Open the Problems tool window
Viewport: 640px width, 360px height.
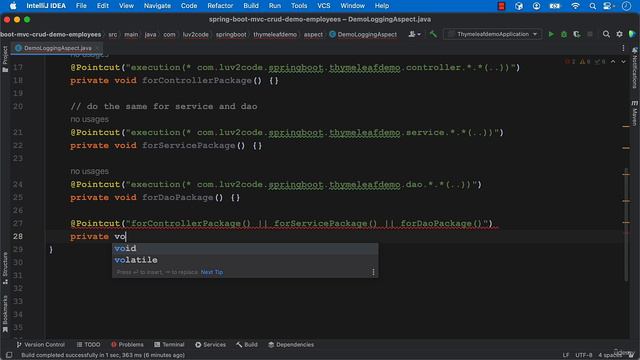click(127, 345)
